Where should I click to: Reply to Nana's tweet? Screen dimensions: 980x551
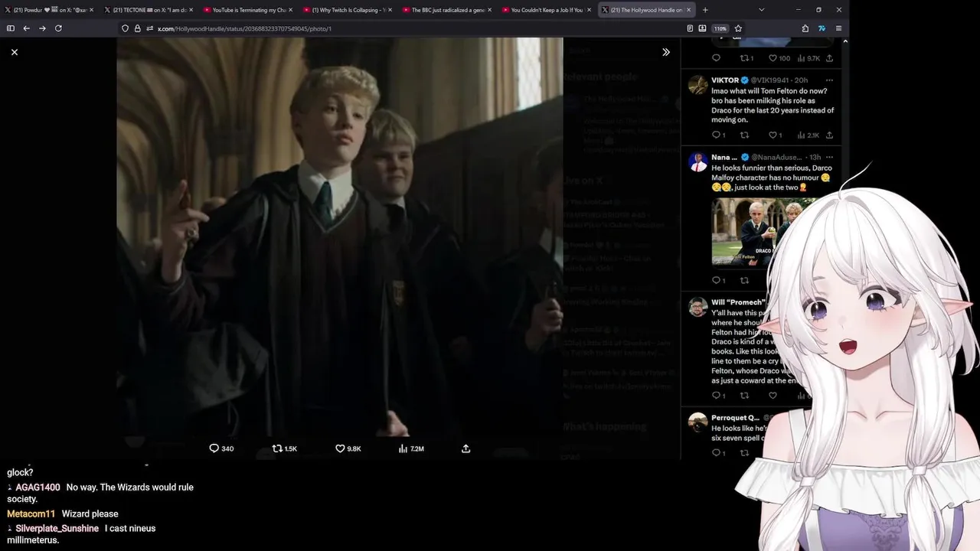[x=718, y=281]
